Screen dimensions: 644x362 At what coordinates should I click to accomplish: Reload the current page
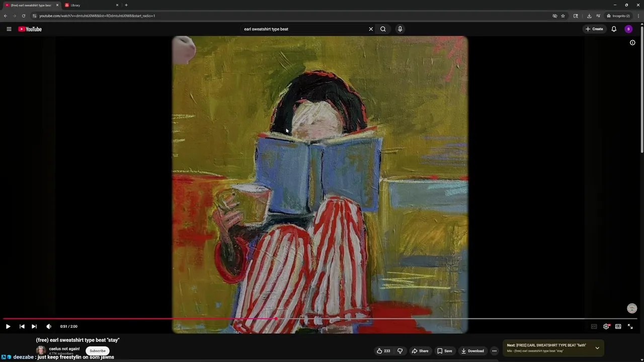(24, 16)
